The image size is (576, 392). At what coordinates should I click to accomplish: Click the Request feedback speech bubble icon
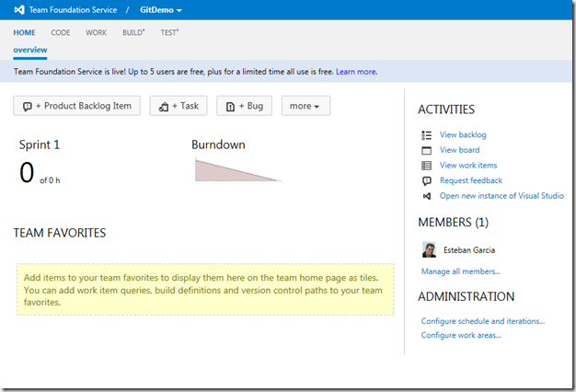click(x=427, y=180)
